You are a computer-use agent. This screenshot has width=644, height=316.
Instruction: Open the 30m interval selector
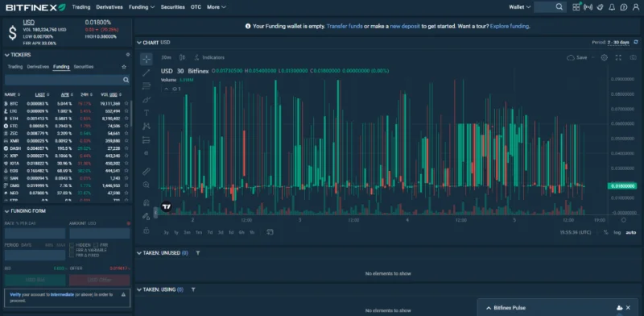[x=166, y=57]
